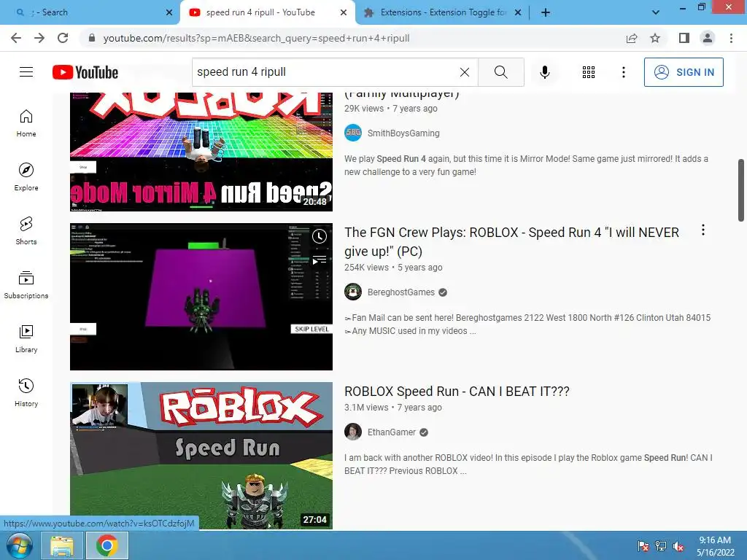Go to YouTube home via logo
The image size is (747, 560).
[x=85, y=72]
